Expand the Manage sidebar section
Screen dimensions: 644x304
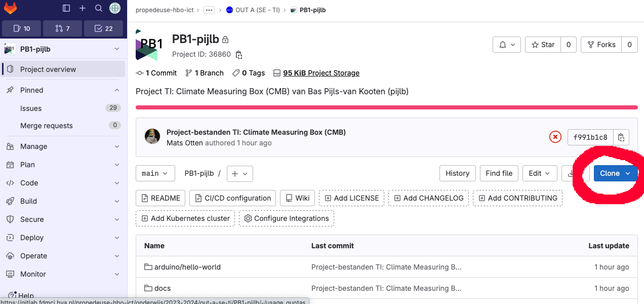63,146
